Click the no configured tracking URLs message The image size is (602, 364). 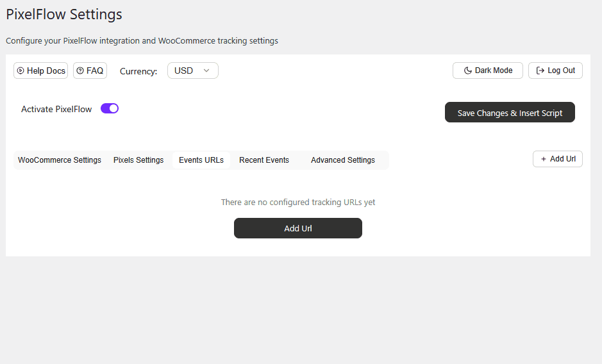(298, 203)
